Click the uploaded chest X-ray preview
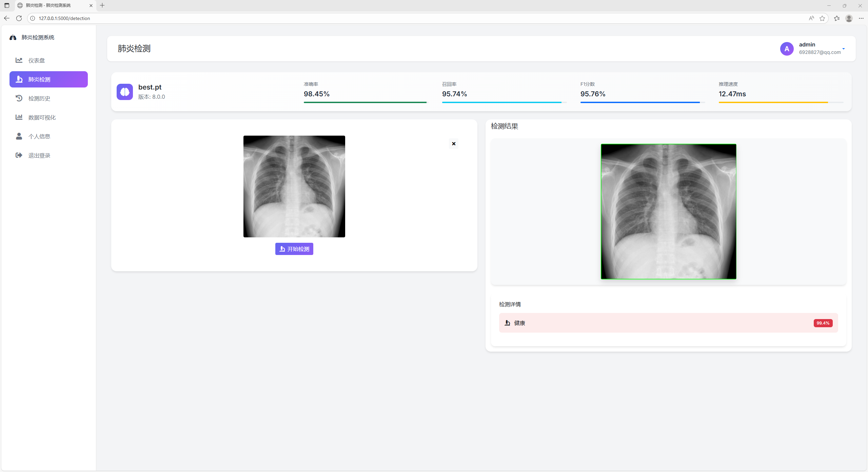 coord(294,186)
